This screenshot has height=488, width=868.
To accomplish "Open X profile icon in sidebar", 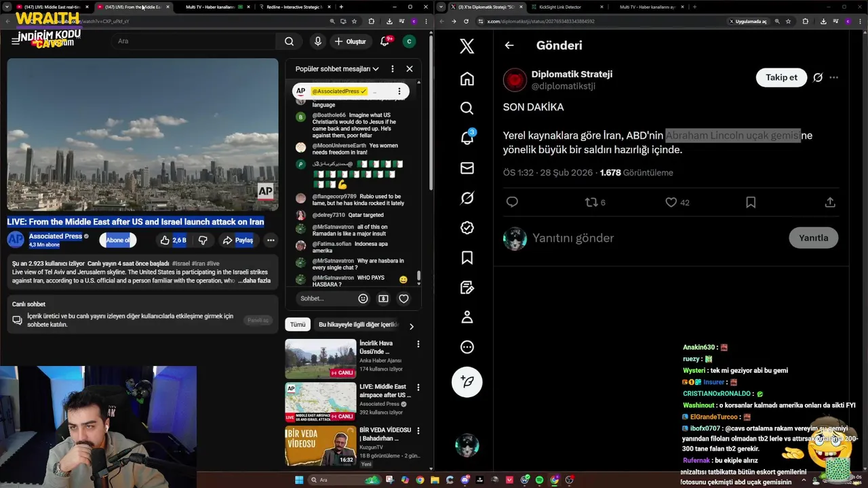I will 467,317.
